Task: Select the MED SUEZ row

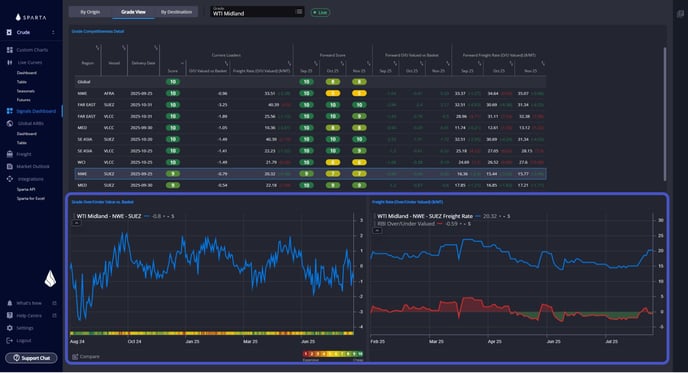Action: pos(311,185)
